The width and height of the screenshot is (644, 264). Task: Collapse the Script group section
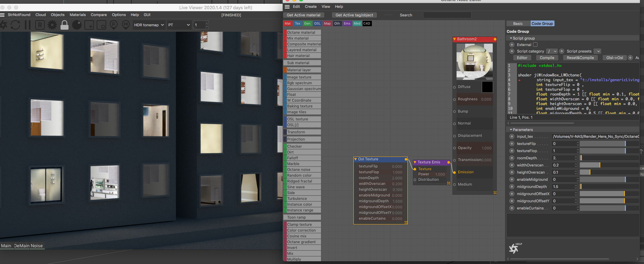(x=511, y=38)
